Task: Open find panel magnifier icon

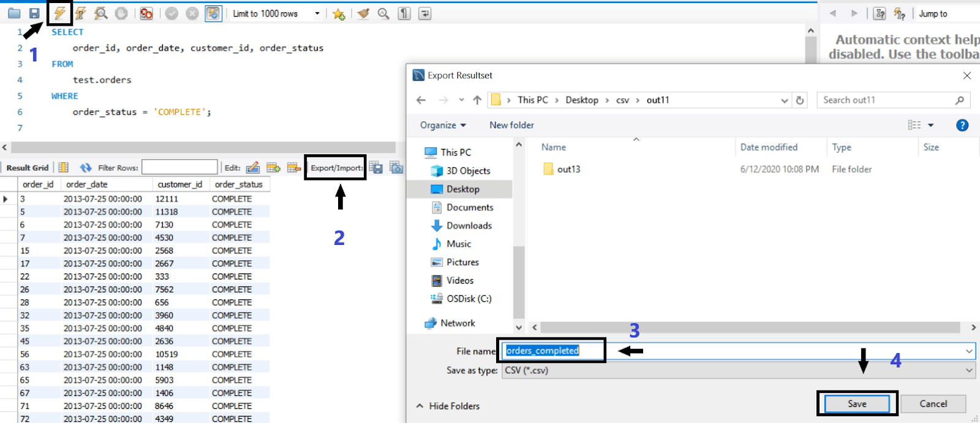Action: point(383,13)
